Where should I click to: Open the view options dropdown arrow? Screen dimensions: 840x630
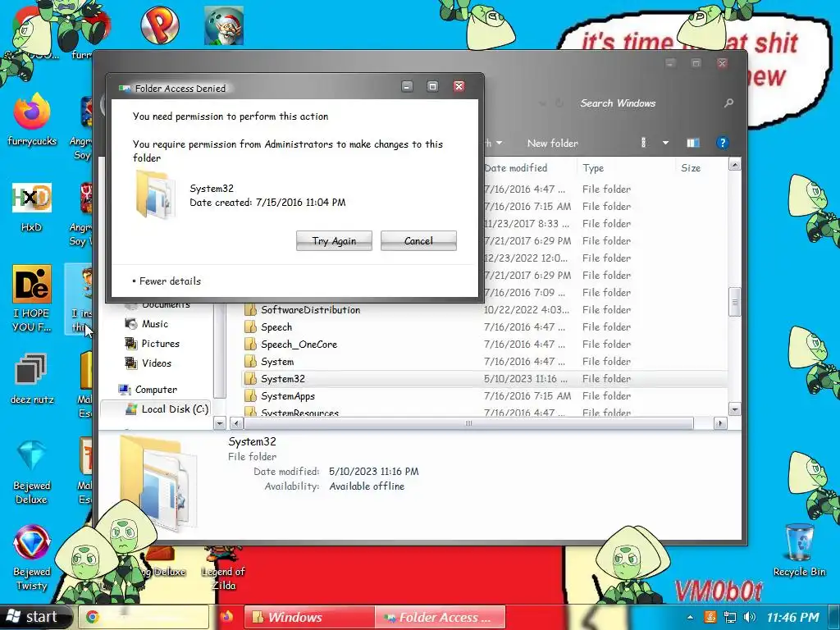click(665, 143)
